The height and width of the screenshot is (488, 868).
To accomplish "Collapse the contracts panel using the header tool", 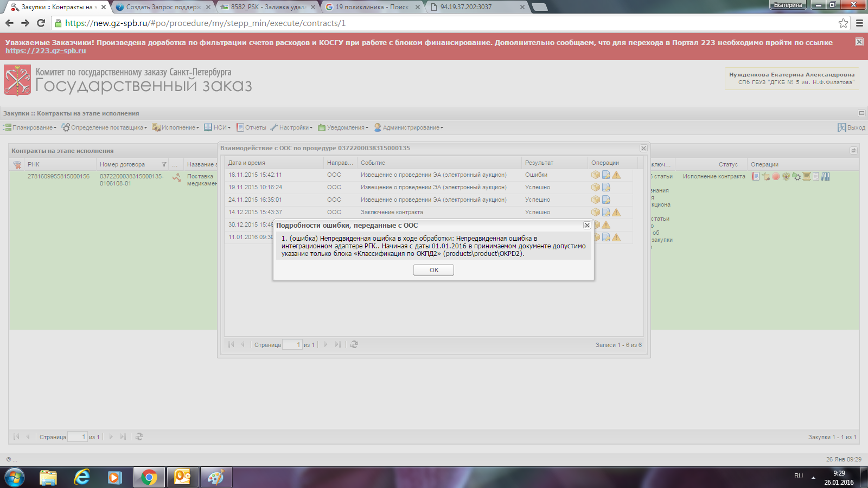I will (853, 151).
